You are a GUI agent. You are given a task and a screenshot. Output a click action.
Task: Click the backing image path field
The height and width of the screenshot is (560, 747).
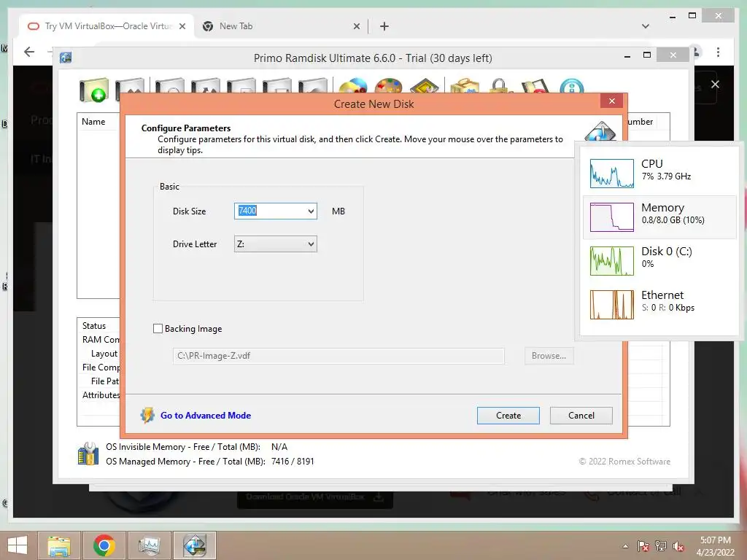338,356
